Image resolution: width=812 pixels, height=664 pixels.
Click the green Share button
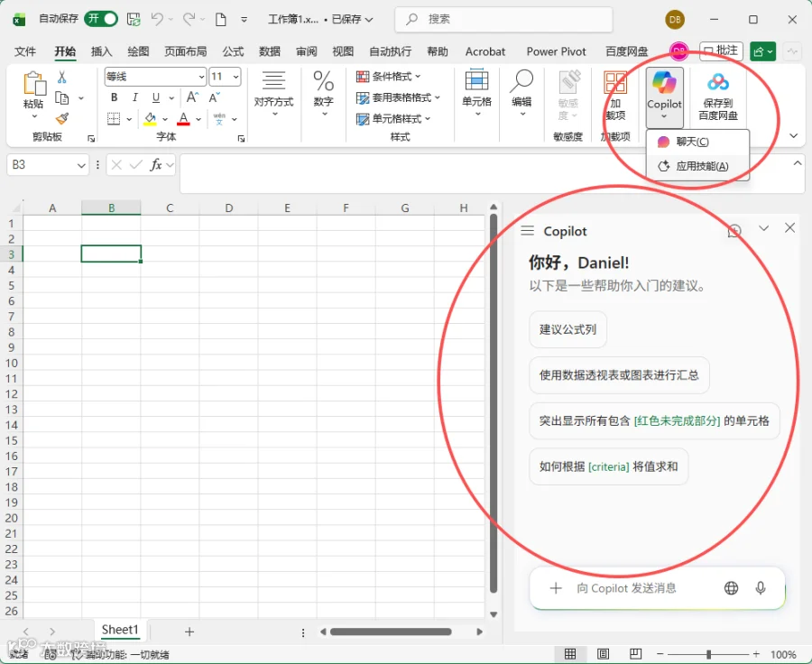(762, 51)
